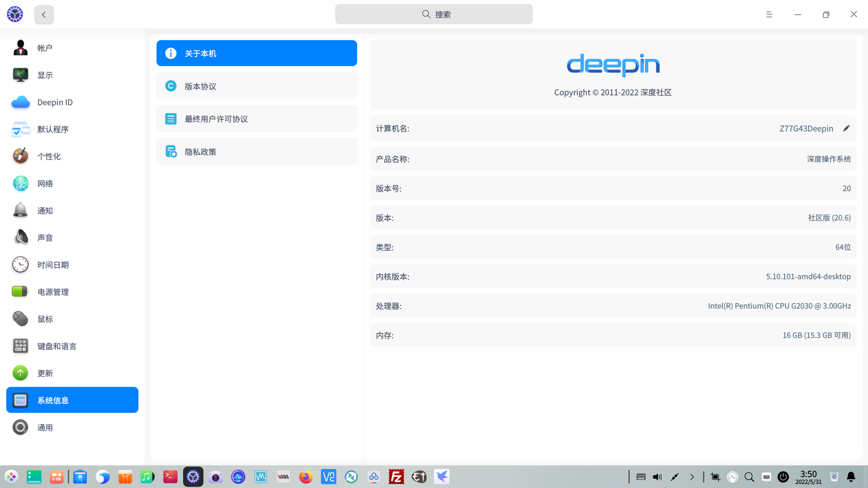Open the 显示 settings icon in sidebar
The image size is (868, 488).
[20, 75]
